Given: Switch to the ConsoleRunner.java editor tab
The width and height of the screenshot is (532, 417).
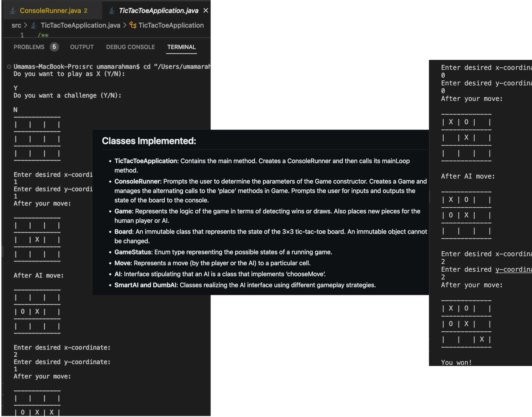Looking at the screenshot, I should pos(53,11).
